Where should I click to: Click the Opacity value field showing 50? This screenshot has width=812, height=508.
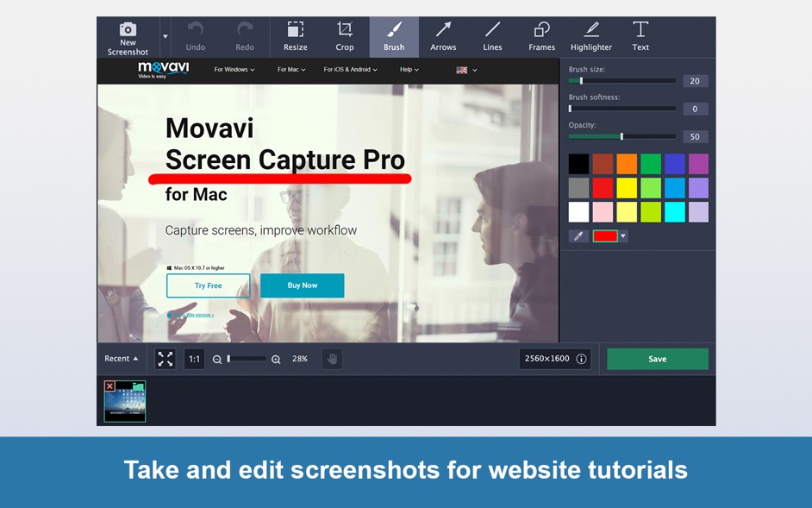tap(695, 137)
